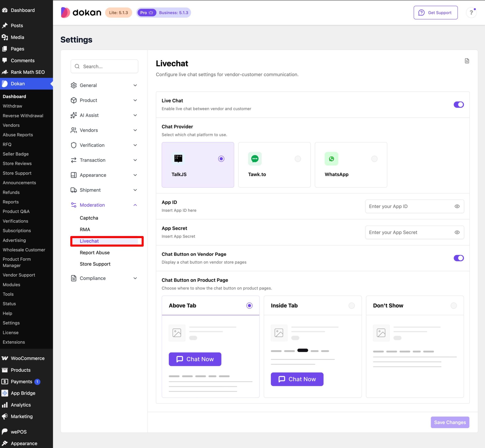The width and height of the screenshot is (485, 448).
Task: Click the Payments icon in WordPress sidebar
Action: (x=5, y=382)
